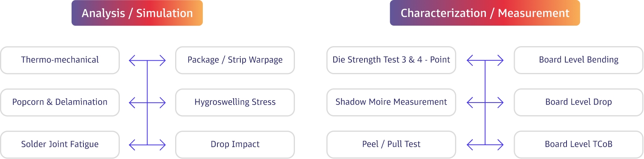The width and height of the screenshot is (644, 159).
Task: Click double arrow beside Peel / Pull Test
Action: pyautogui.click(x=485, y=145)
